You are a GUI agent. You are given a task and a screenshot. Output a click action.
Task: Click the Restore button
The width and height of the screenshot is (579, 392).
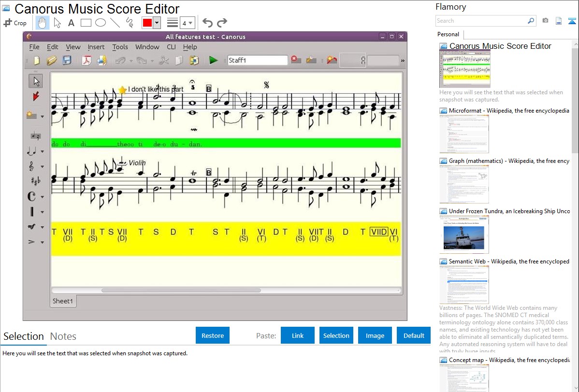pyautogui.click(x=213, y=335)
